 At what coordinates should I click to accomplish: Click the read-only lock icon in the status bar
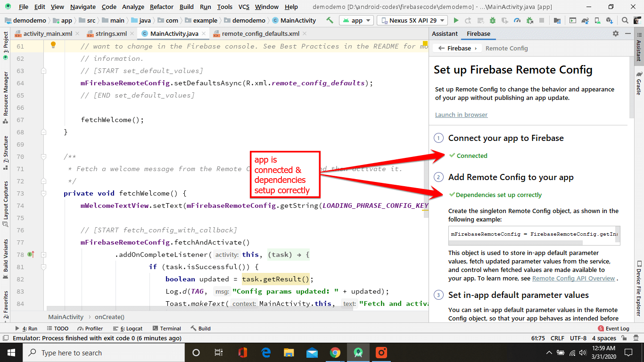pyautogui.click(x=625, y=338)
